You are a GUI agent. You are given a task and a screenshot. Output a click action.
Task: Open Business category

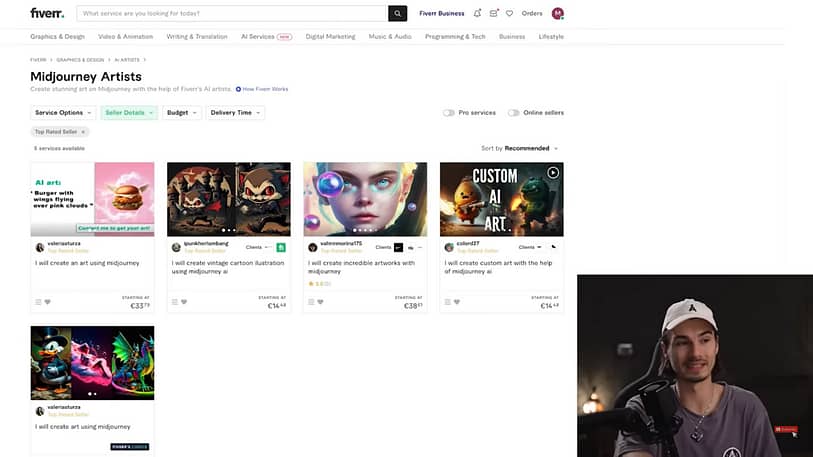tap(512, 37)
